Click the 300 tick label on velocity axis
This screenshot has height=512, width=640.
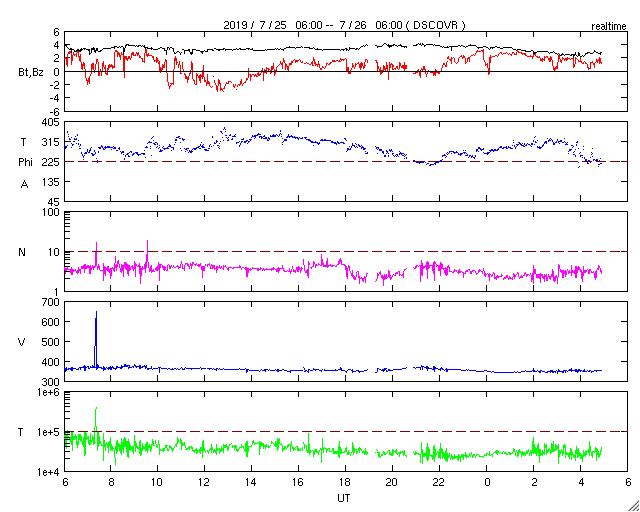click(51, 381)
